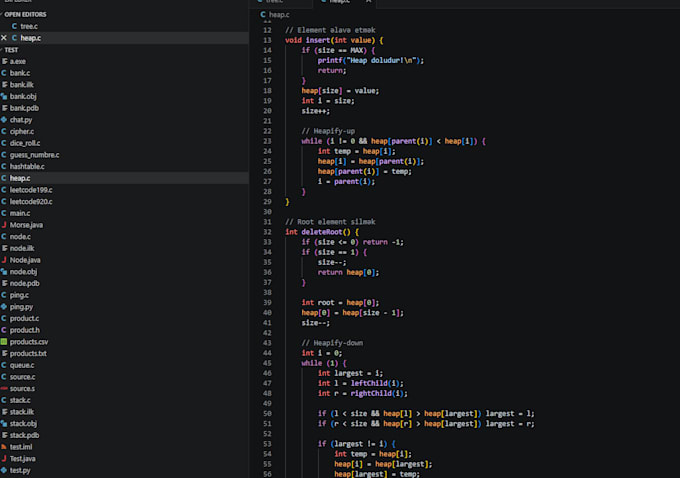Viewport: 680px width, 478px height.
Task: Click the object file icon beside bank.obj
Action: pos(4,96)
